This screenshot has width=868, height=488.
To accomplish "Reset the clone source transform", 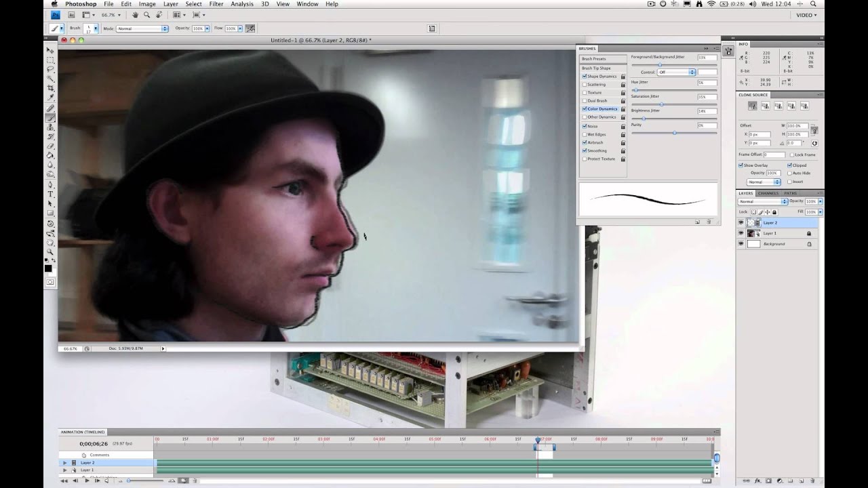I will [x=814, y=143].
